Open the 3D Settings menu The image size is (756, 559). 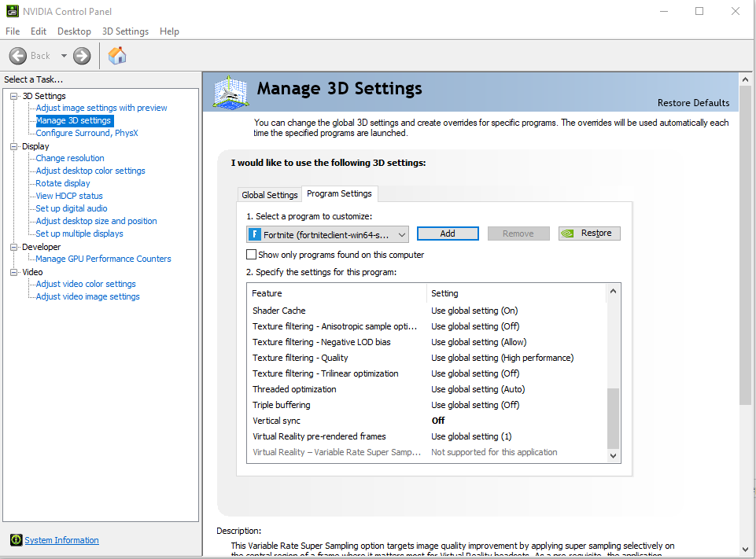pos(125,31)
